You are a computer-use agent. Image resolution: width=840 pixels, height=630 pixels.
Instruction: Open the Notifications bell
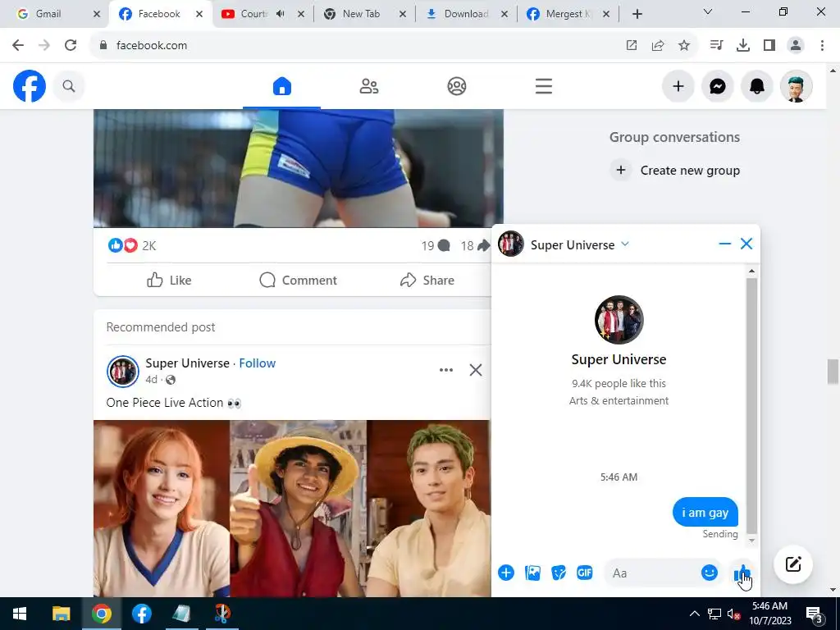point(756,86)
